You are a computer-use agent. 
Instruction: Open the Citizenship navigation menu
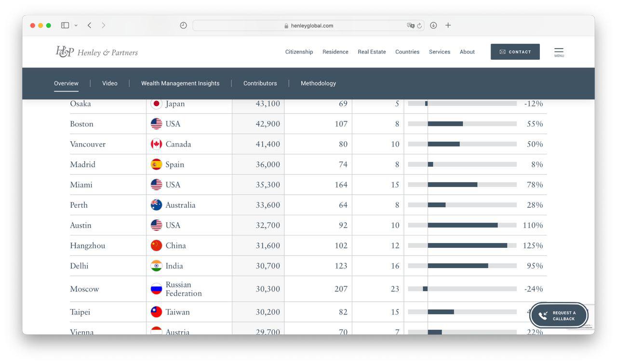pyautogui.click(x=299, y=52)
